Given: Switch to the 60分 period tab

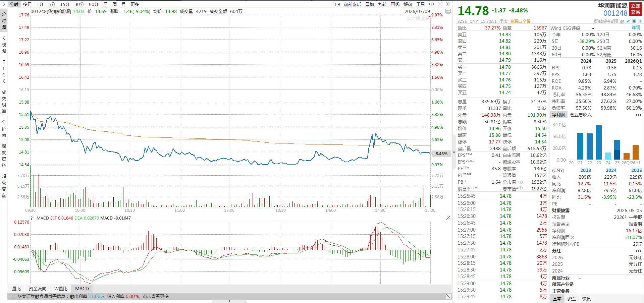Looking at the screenshot, I should tap(94, 4).
